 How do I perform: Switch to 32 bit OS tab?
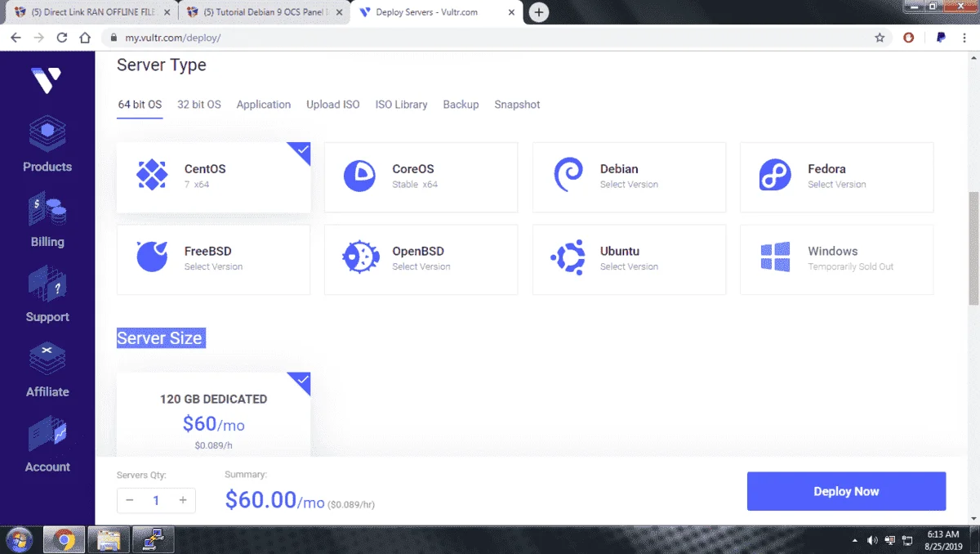pos(199,105)
